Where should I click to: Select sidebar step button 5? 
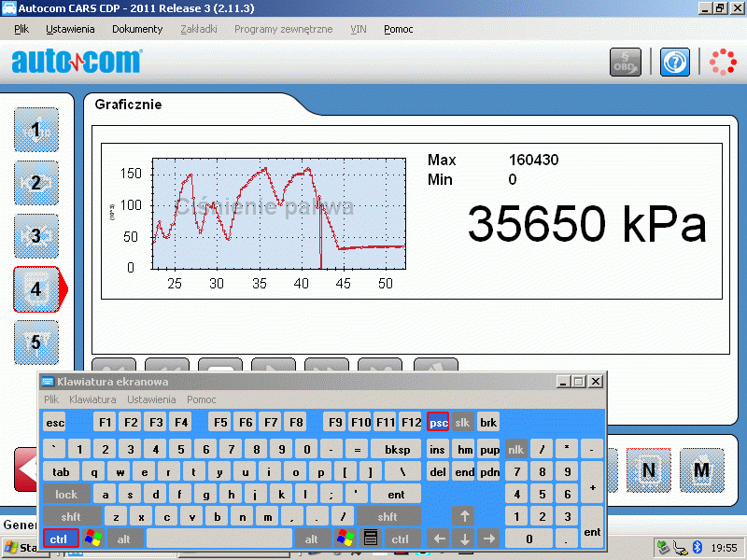pos(36,343)
